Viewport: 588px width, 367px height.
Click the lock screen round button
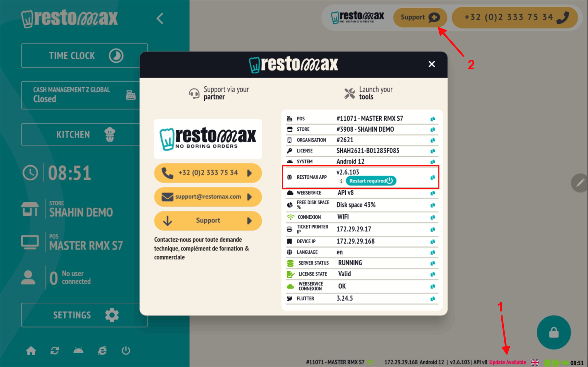coord(553,332)
